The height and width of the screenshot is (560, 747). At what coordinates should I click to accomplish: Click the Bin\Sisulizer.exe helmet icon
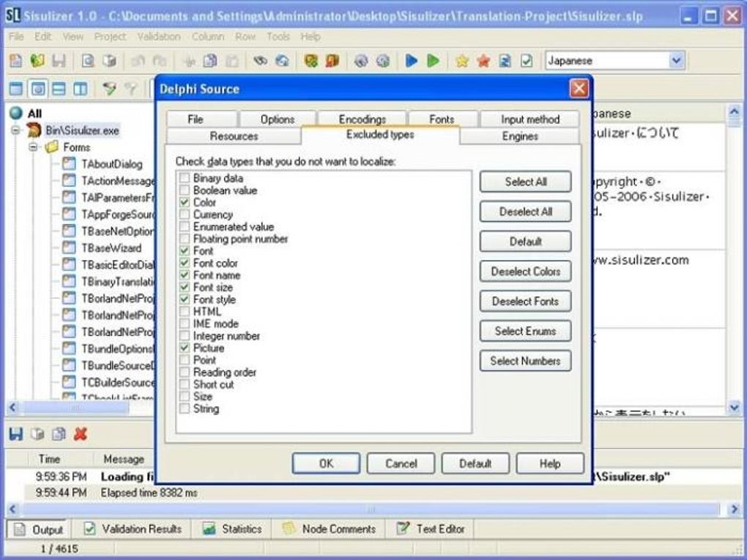(34, 130)
